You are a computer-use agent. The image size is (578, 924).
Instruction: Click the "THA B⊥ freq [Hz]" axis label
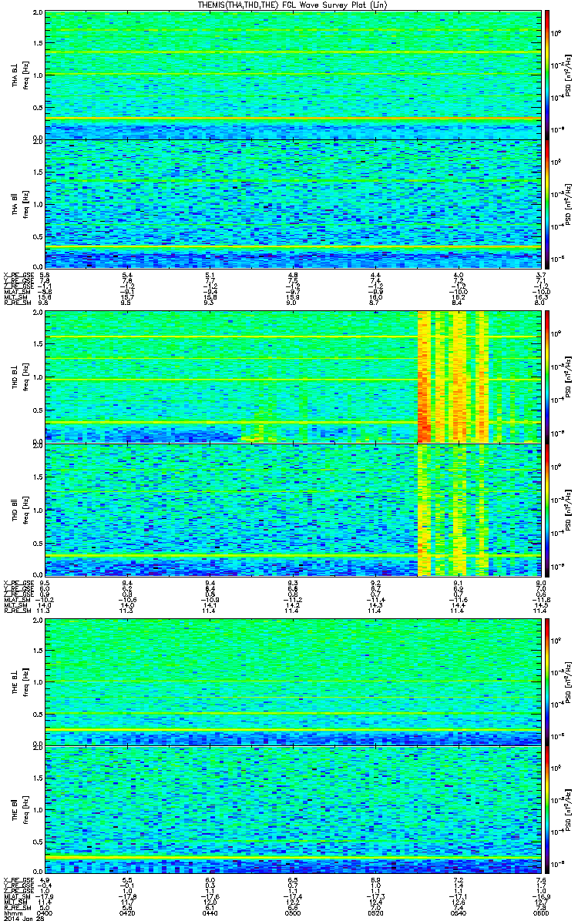tap(20, 75)
